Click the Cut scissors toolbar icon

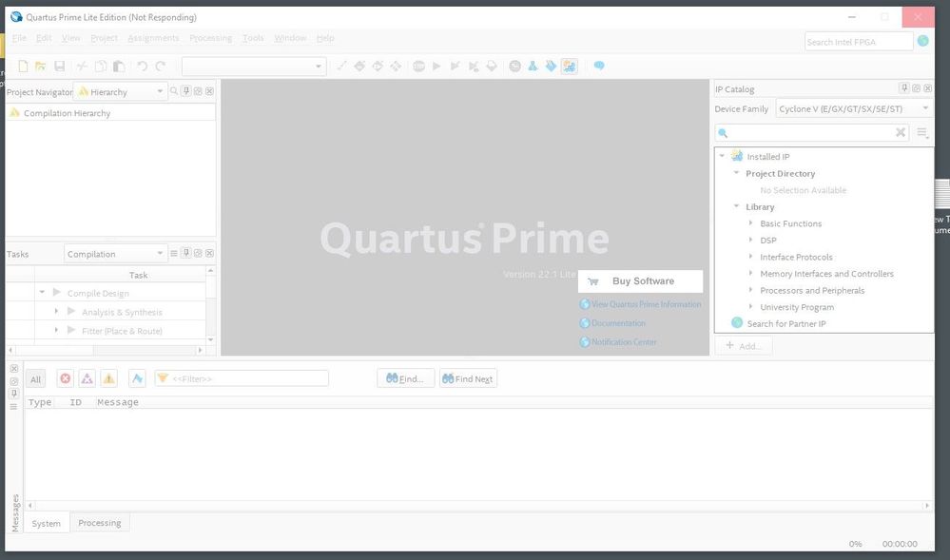point(82,66)
